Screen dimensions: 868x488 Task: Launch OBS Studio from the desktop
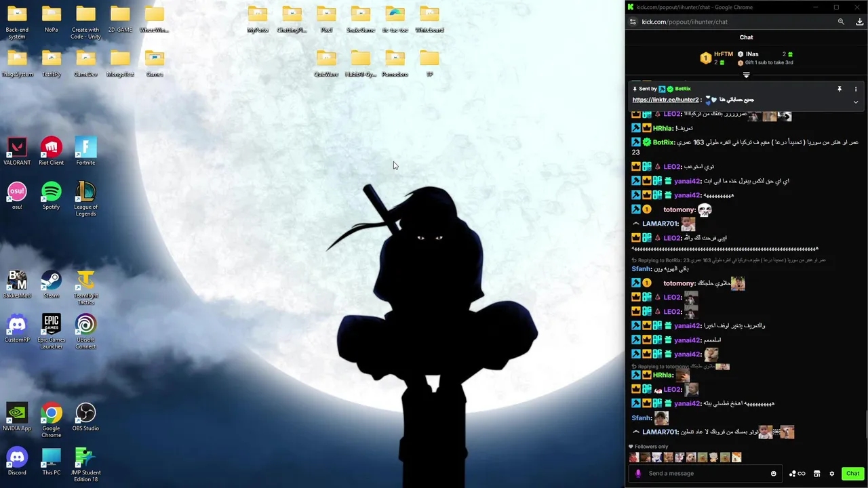[85, 418]
